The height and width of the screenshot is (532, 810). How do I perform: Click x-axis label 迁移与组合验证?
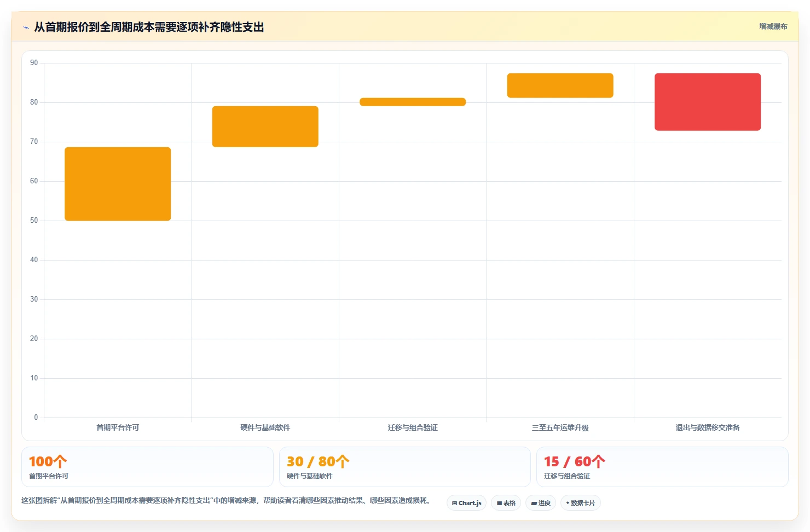413,427
